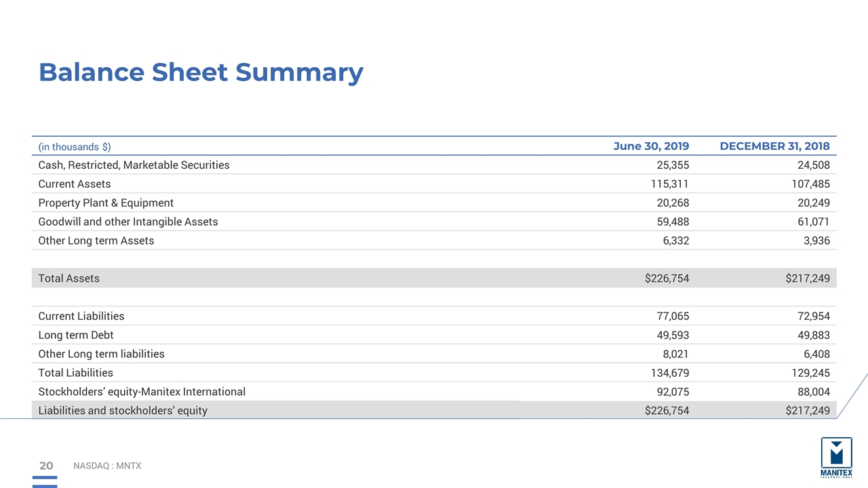Click the 3,936 value
Screen dimensions: 868x488
(816, 241)
